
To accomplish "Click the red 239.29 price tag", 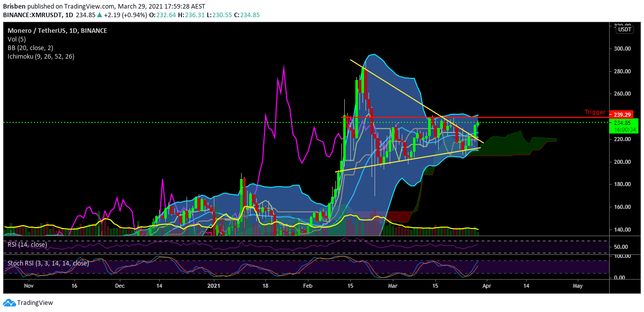I will [x=621, y=114].
